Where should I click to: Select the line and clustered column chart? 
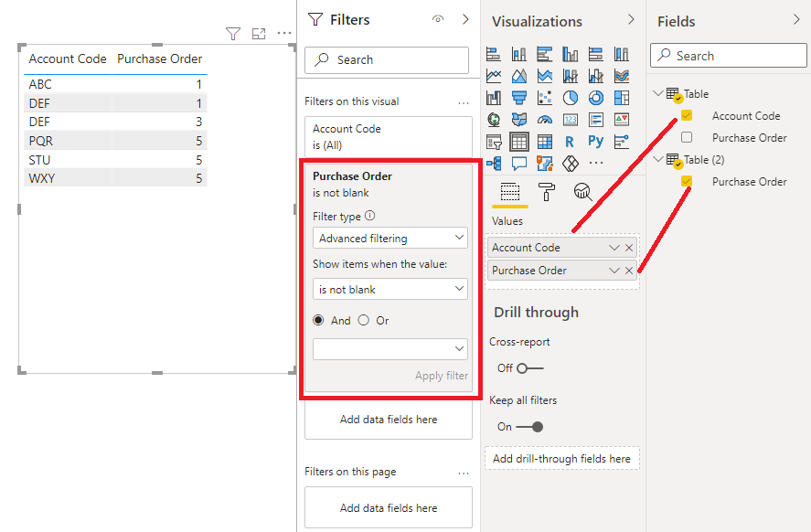[596, 76]
